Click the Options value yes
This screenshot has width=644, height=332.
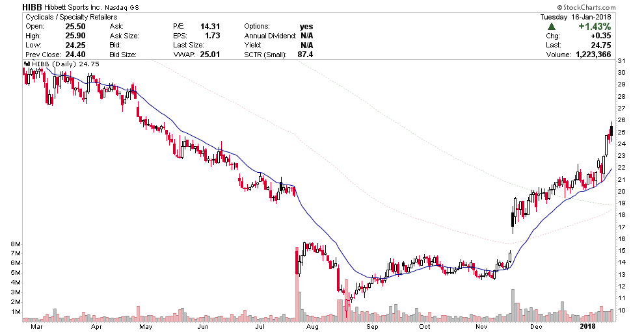tap(306, 27)
